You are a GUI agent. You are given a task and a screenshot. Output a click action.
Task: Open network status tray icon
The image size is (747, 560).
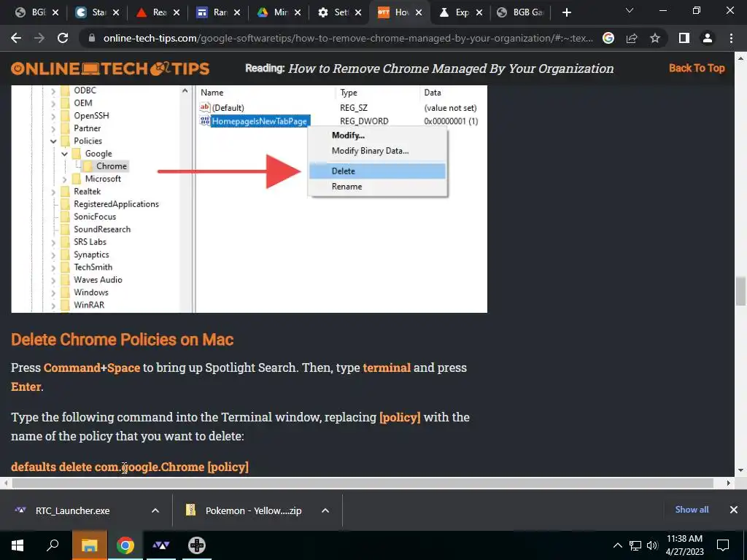[x=635, y=545]
